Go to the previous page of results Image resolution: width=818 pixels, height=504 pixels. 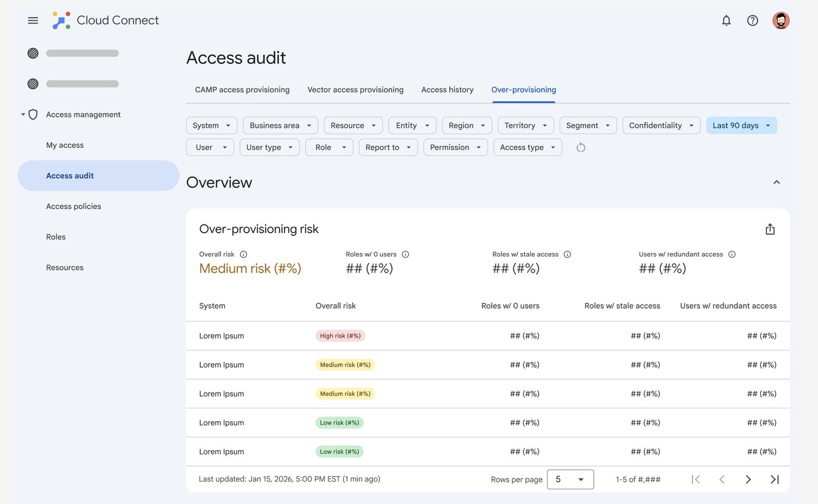(722, 479)
